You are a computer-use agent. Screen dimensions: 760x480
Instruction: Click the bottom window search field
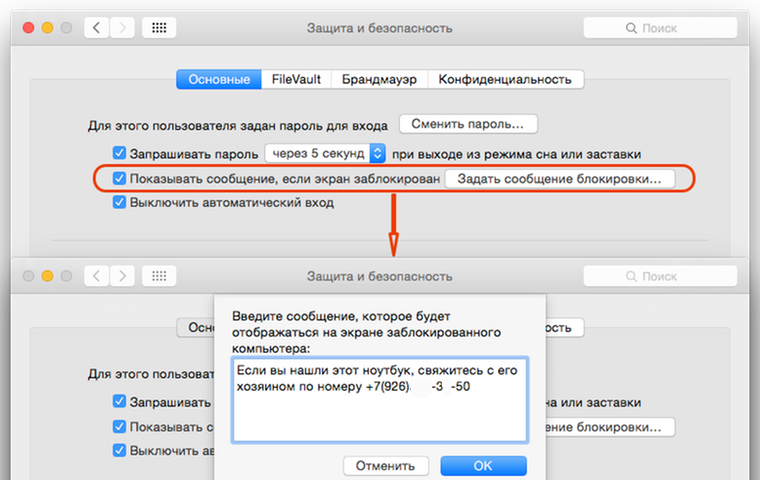click(660, 276)
